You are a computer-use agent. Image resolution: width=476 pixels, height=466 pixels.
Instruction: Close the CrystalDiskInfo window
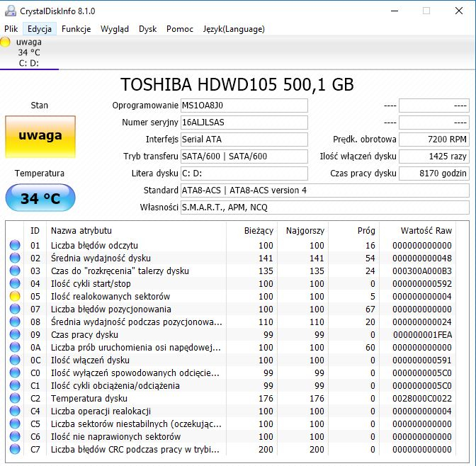point(459,11)
